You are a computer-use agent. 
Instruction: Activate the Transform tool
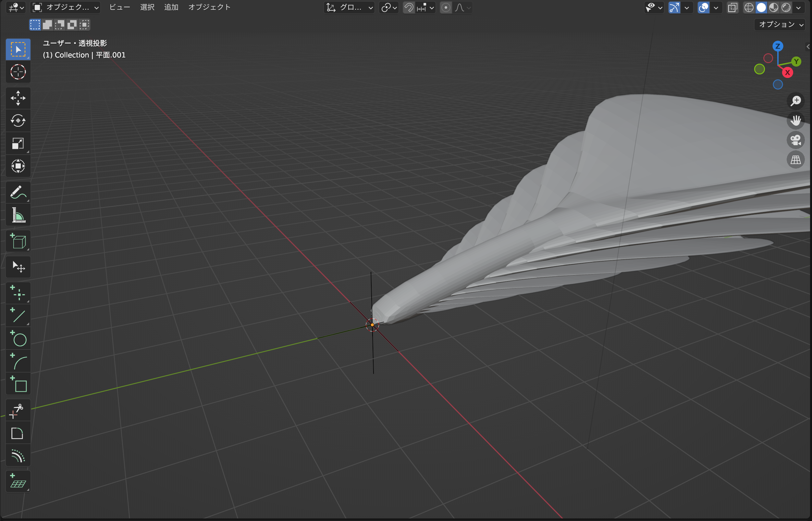[x=18, y=166]
